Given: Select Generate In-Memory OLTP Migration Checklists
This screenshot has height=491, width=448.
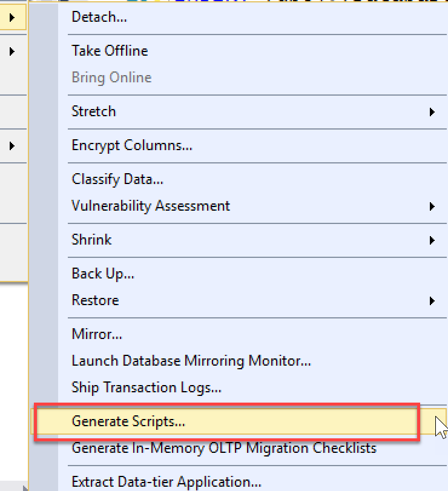Looking at the screenshot, I should [224, 449].
